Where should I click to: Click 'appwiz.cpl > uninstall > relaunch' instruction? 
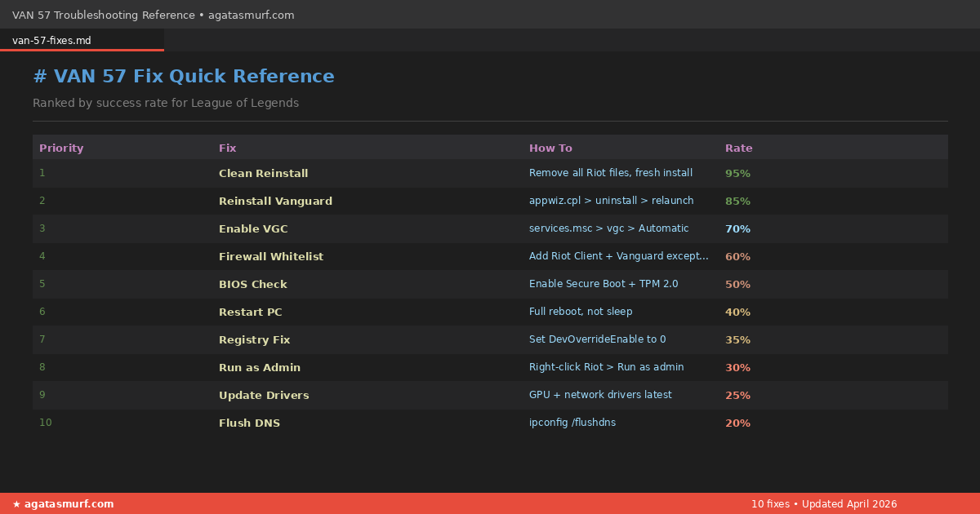pyautogui.click(x=612, y=201)
